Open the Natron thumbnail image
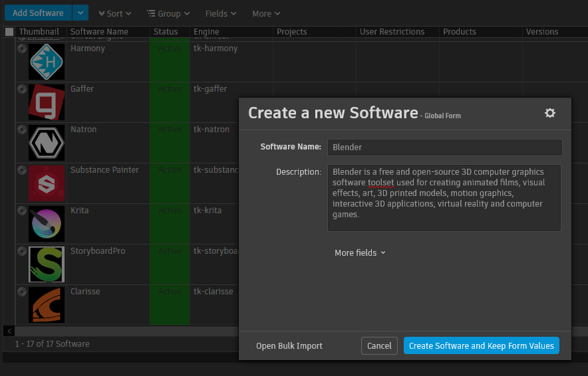Screen dimensions: 588x376 click(47, 143)
